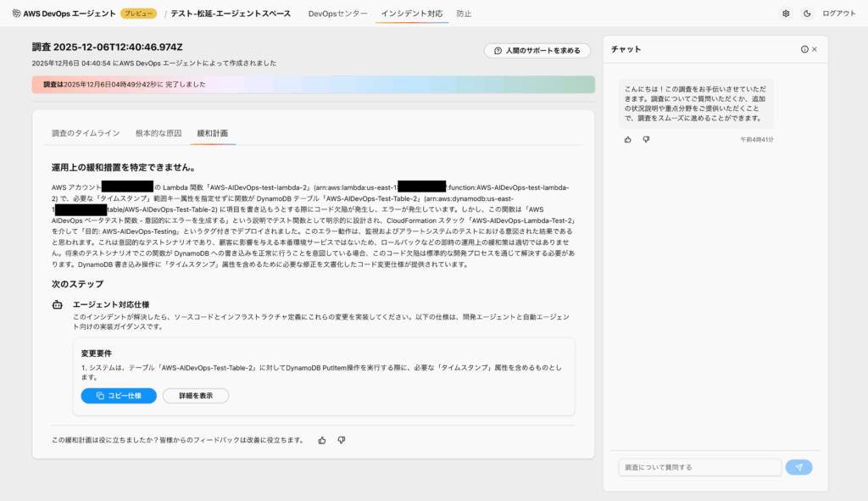The width and height of the screenshot is (868, 501).
Task: Give thumbs down to the mitigation plan
Action: pyautogui.click(x=342, y=440)
